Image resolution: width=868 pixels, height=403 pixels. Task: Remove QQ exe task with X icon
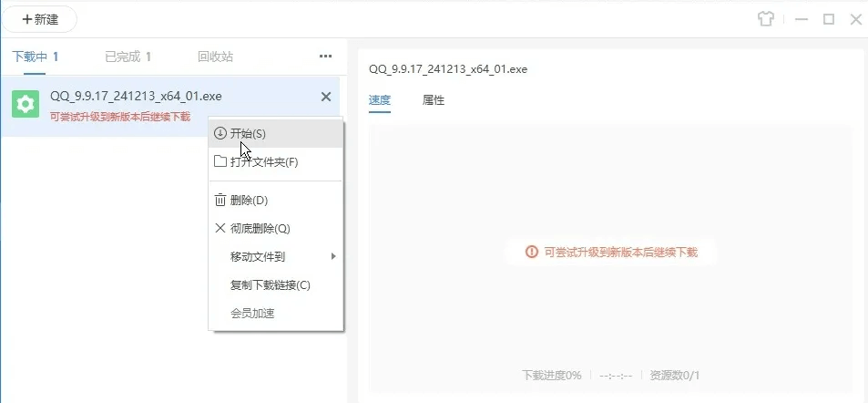tap(326, 97)
